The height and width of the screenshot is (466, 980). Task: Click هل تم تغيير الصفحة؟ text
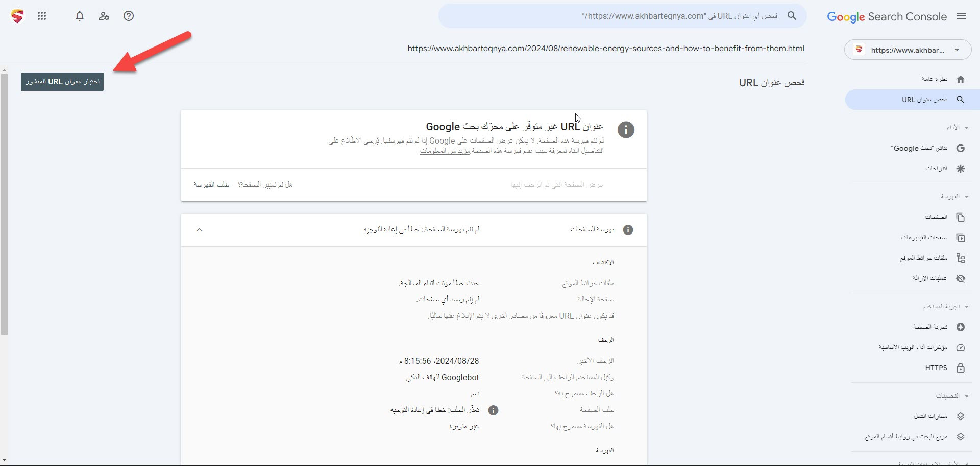point(265,184)
